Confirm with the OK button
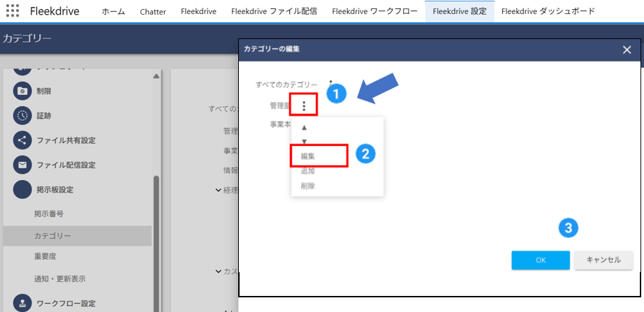Viewport: 644px width, 312px height. 541,260
